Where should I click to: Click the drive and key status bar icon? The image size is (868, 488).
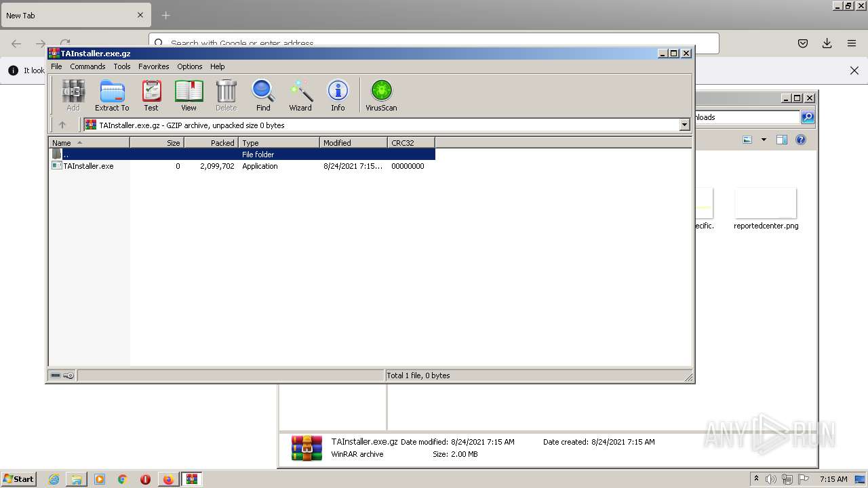point(62,375)
